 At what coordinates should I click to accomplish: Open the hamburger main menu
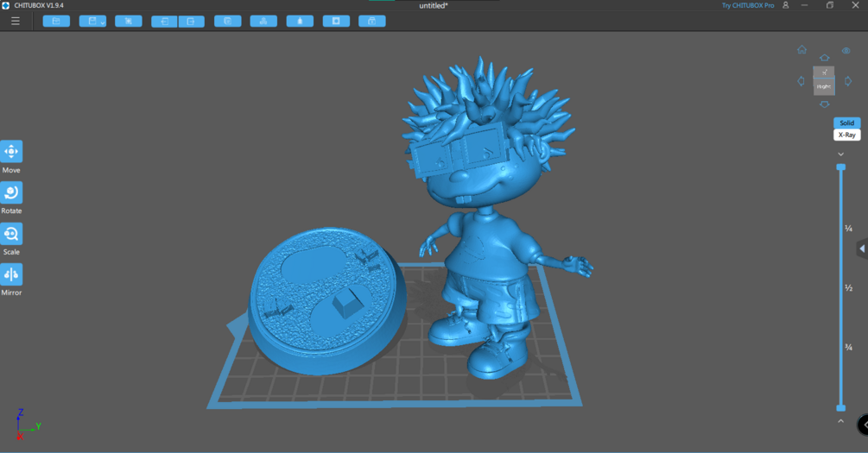16,21
